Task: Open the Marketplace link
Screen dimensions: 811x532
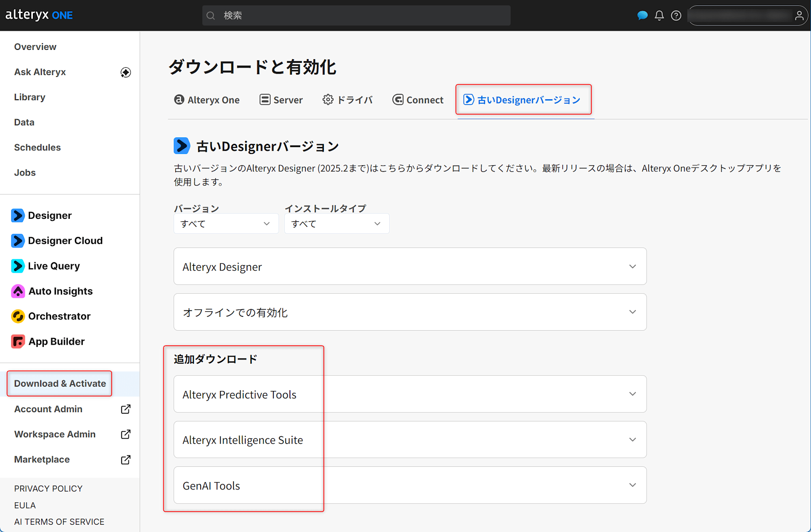Action: click(42, 459)
